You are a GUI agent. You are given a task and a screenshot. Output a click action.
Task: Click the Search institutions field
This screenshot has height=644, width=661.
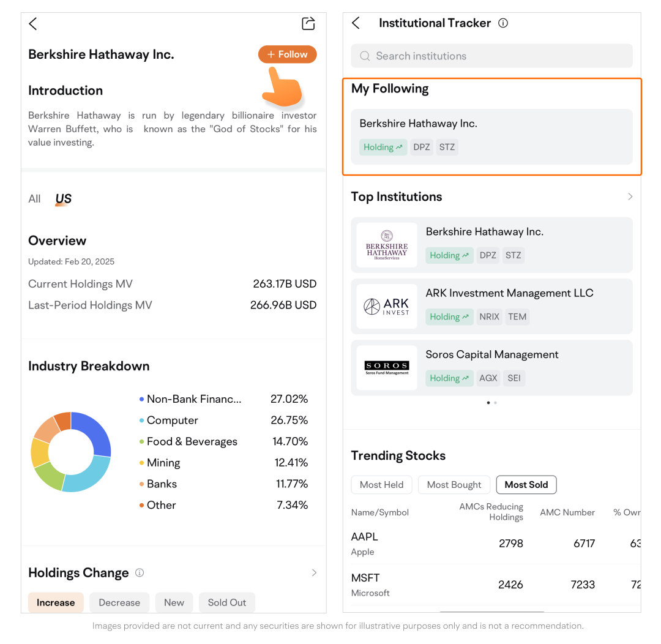(491, 56)
